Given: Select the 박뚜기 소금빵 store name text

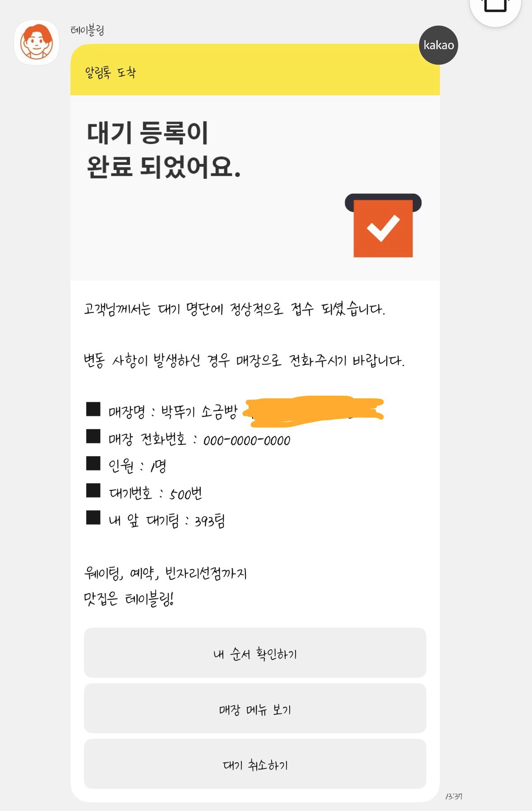Looking at the screenshot, I should [199, 411].
